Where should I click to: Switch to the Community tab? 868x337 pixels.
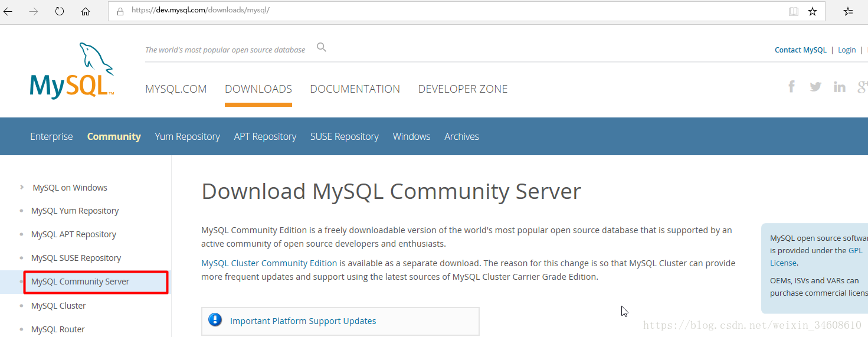[x=114, y=136]
